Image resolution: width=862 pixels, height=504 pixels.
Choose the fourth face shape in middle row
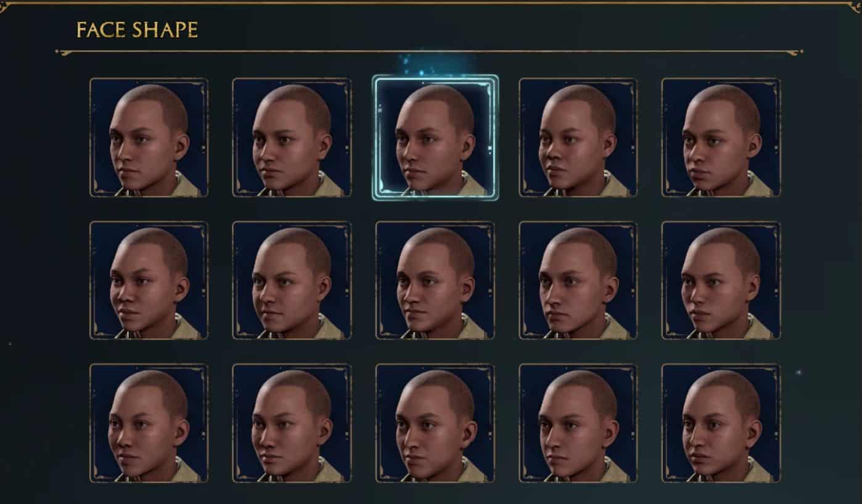[x=578, y=280]
